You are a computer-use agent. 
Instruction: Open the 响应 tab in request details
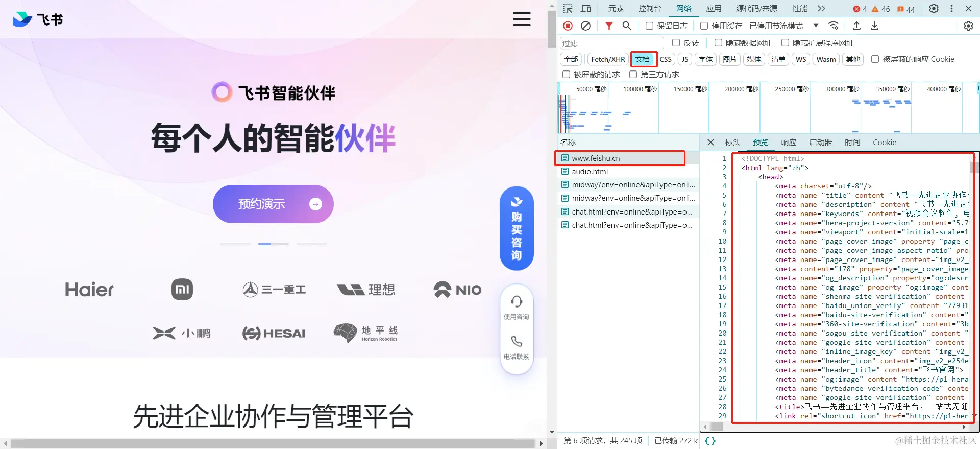point(789,143)
